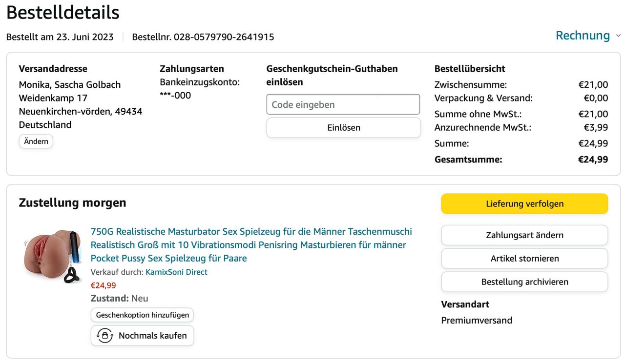Click Bestellung archivieren
Screen dimensions: 625x364
[x=524, y=282]
